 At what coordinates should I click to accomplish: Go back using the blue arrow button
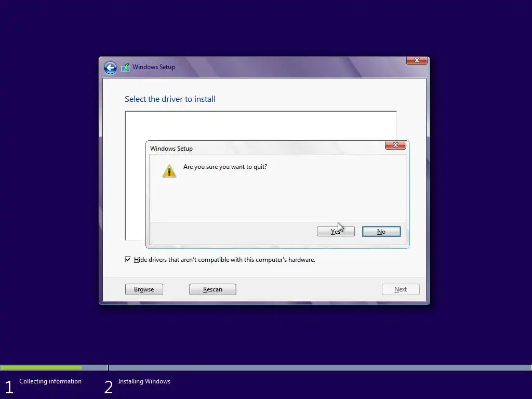tap(110, 68)
